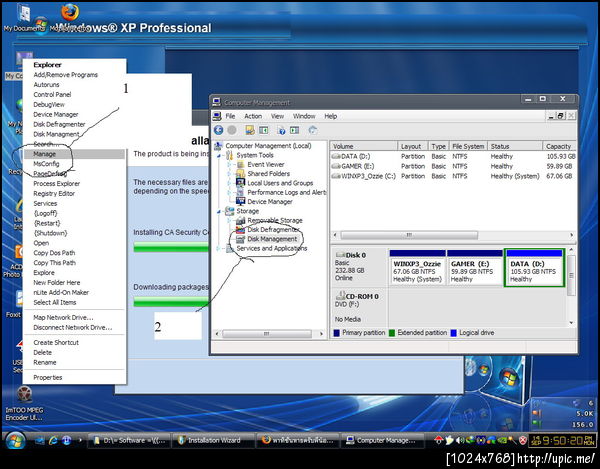Select the DATA (D:) partition block
This screenshot has width=600, height=469.
coord(534,267)
